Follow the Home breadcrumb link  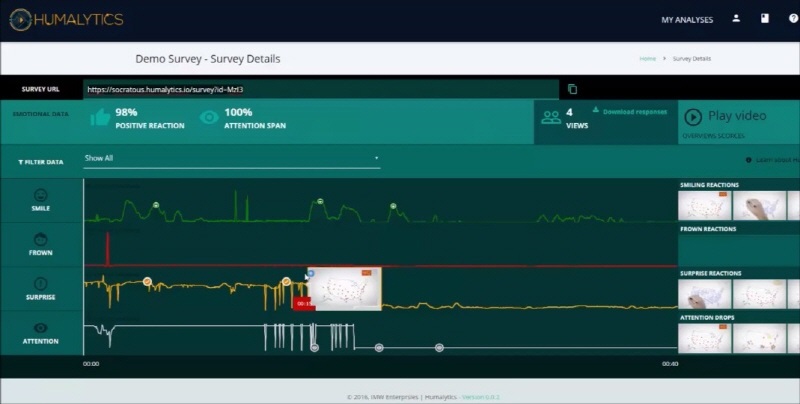point(647,59)
